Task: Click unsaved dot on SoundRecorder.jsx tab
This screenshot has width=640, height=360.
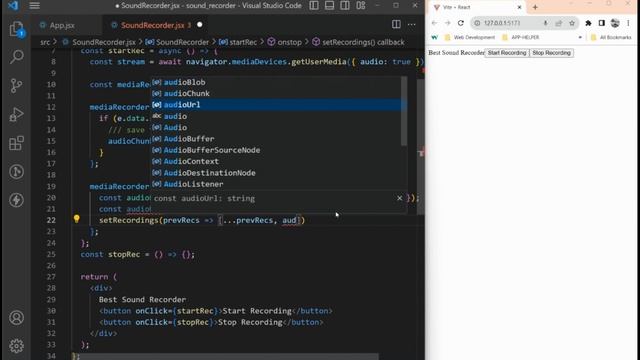Action: [200, 25]
